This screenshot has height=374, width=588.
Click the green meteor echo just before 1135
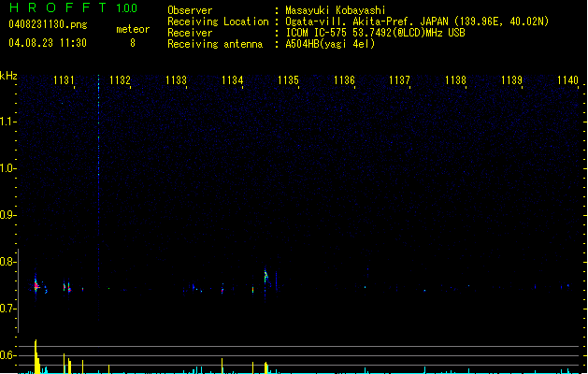tap(265, 276)
